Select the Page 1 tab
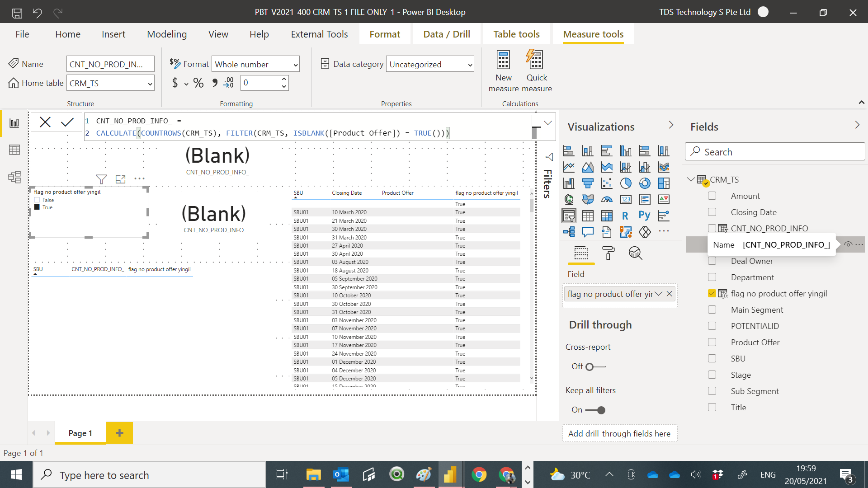 80,433
